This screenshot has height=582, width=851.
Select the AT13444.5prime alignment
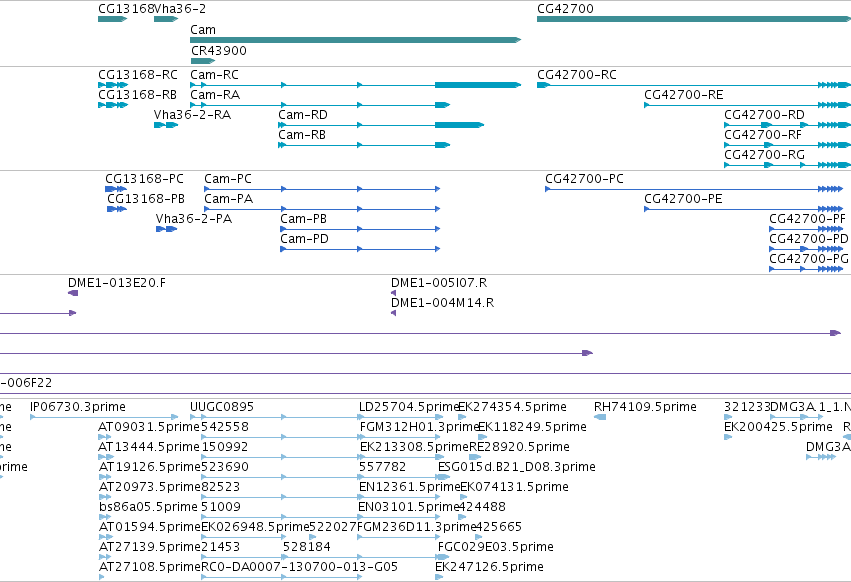click(x=105, y=457)
